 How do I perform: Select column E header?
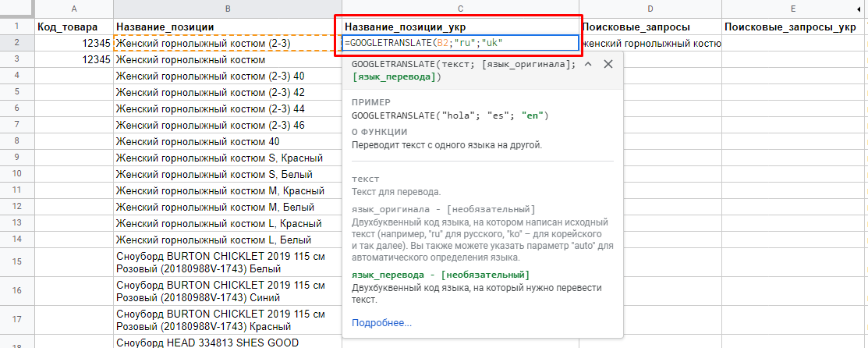tap(791, 9)
